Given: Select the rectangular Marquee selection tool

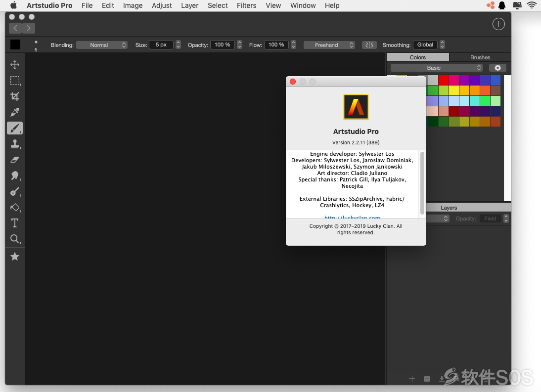Looking at the screenshot, I should (x=15, y=81).
